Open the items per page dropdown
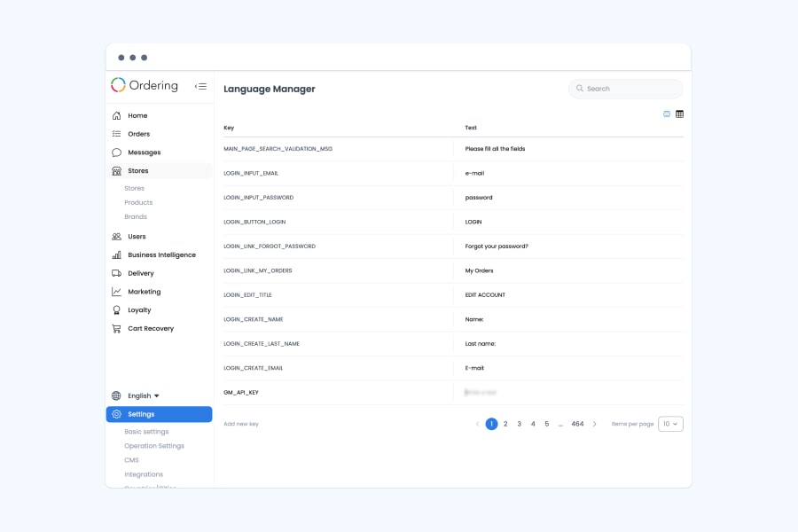This screenshot has width=798, height=532. [670, 424]
